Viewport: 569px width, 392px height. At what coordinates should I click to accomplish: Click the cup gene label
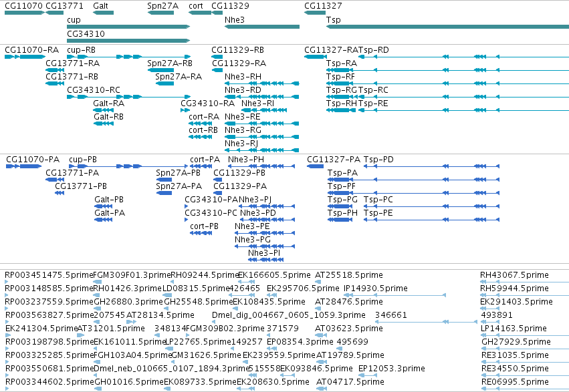pyautogui.click(x=74, y=20)
